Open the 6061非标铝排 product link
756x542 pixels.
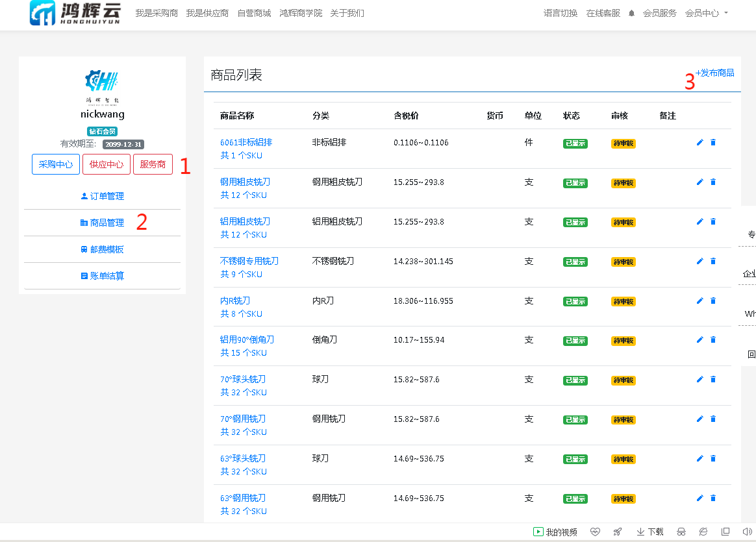coord(246,142)
